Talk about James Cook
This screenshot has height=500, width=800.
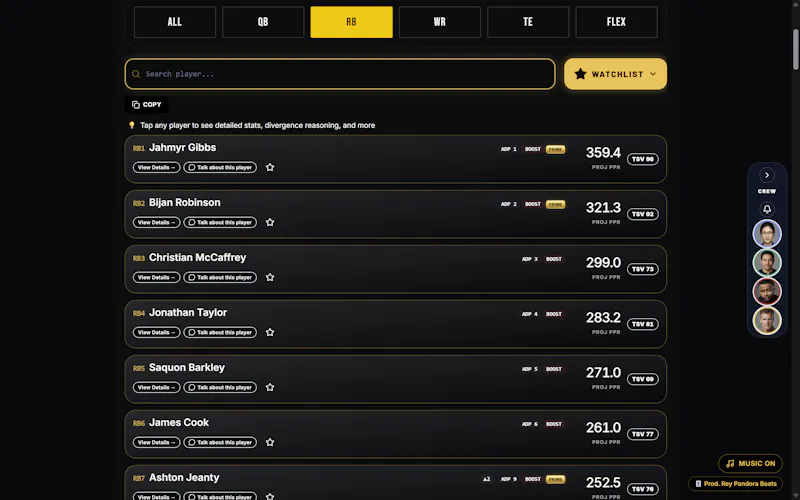coord(220,443)
